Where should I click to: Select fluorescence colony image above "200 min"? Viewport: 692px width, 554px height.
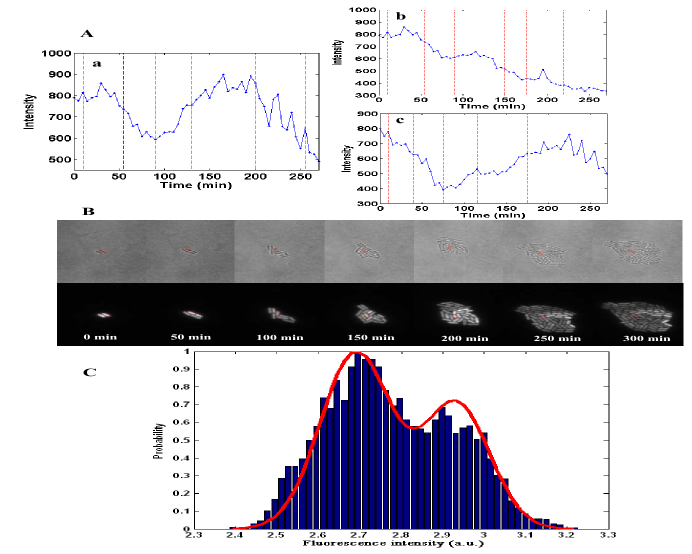pos(458,313)
